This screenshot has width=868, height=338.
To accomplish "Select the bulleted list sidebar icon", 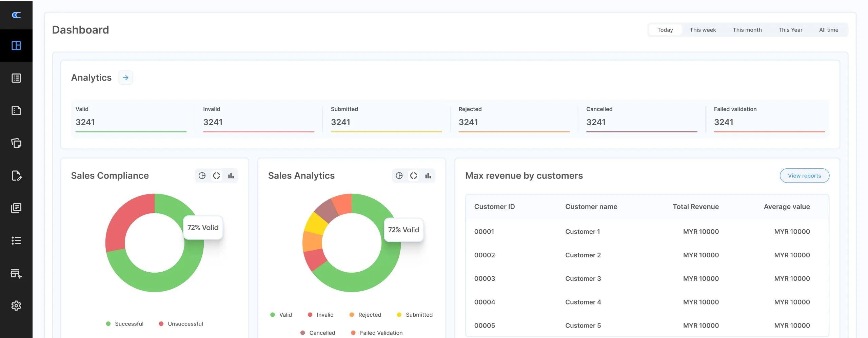I will (16, 240).
